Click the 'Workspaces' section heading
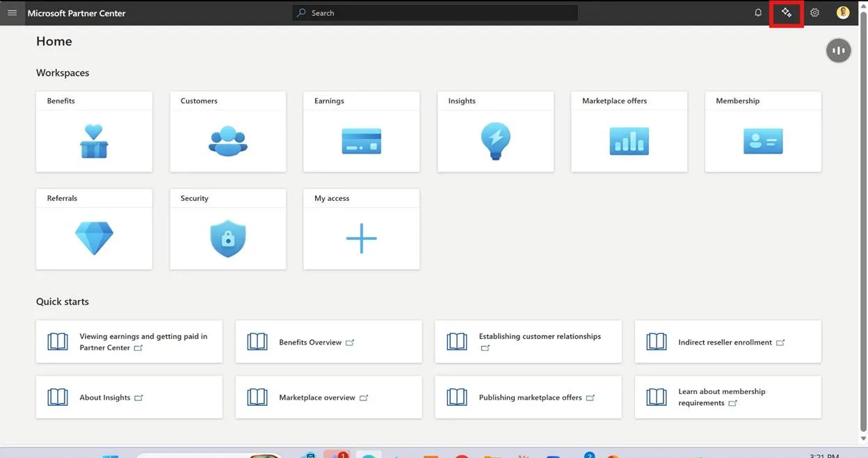The height and width of the screenshot is (458, 868). pyautogui.click(x=63, y=73)
